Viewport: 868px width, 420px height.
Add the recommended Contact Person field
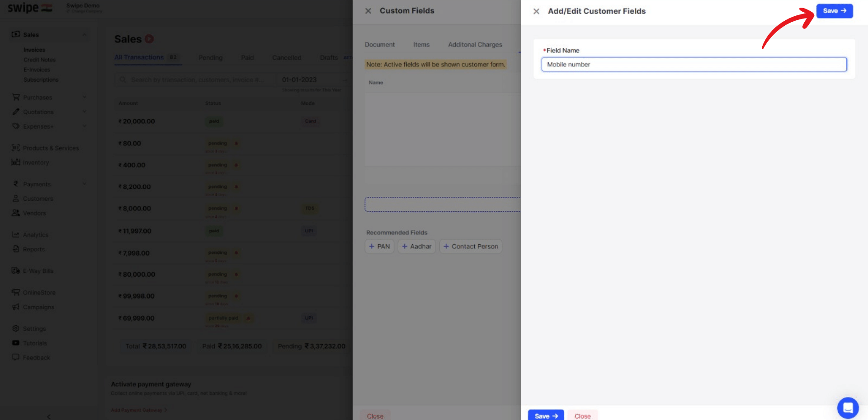471,247
